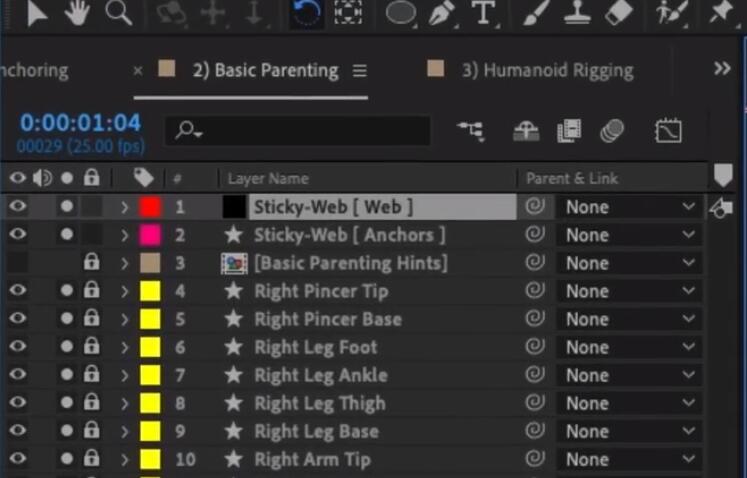Expand the Right Leg Thigh layer properties

tap(124, 403)
